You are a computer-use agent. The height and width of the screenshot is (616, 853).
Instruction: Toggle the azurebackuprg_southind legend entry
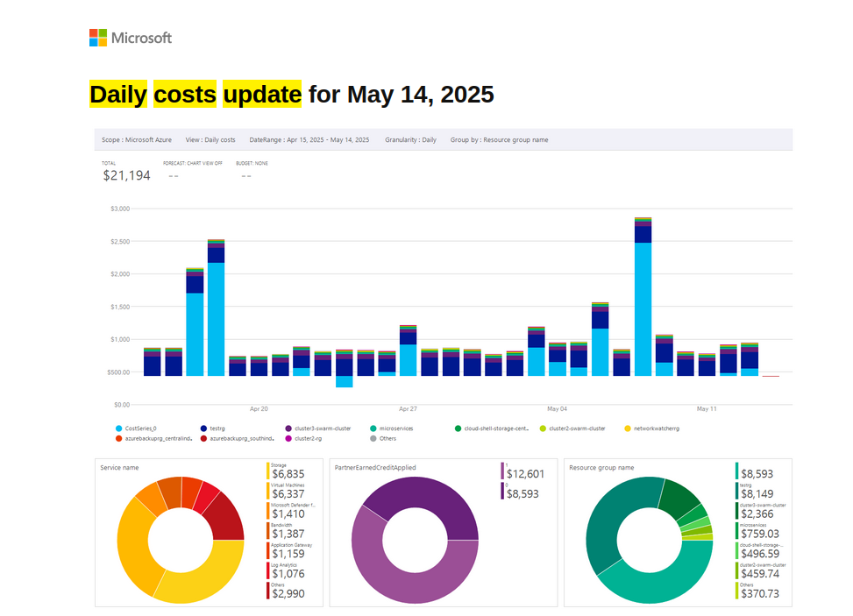click(238, 438)
